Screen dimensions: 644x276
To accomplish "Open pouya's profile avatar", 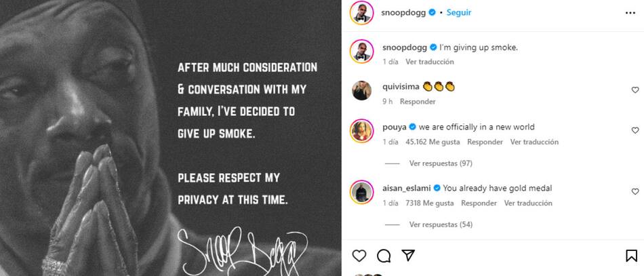I will pyautogui.click(x=361, y=130).
